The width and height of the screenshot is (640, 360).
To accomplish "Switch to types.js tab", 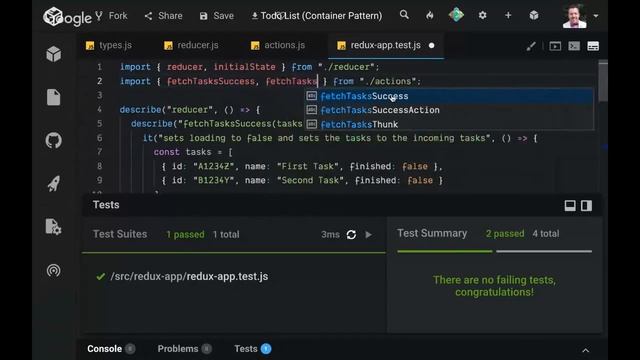I will click(x=109, y=45).
